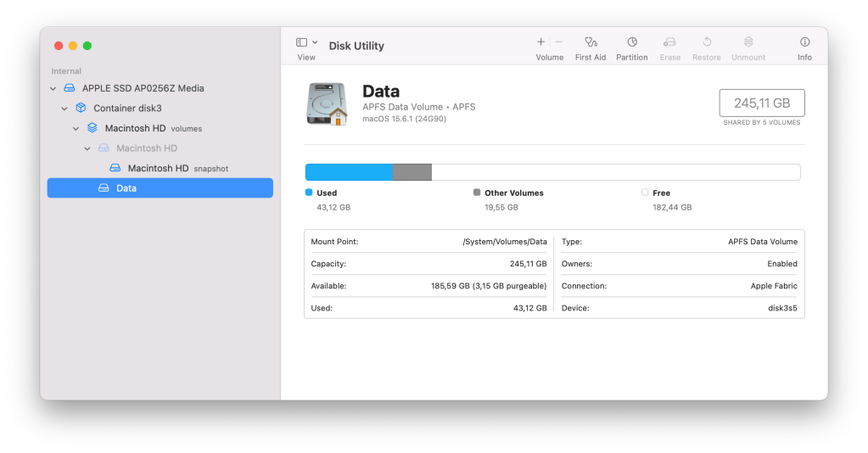Select the Data volume in sidebar
Viewport: 868px width, 453px height.
[126, 188]
